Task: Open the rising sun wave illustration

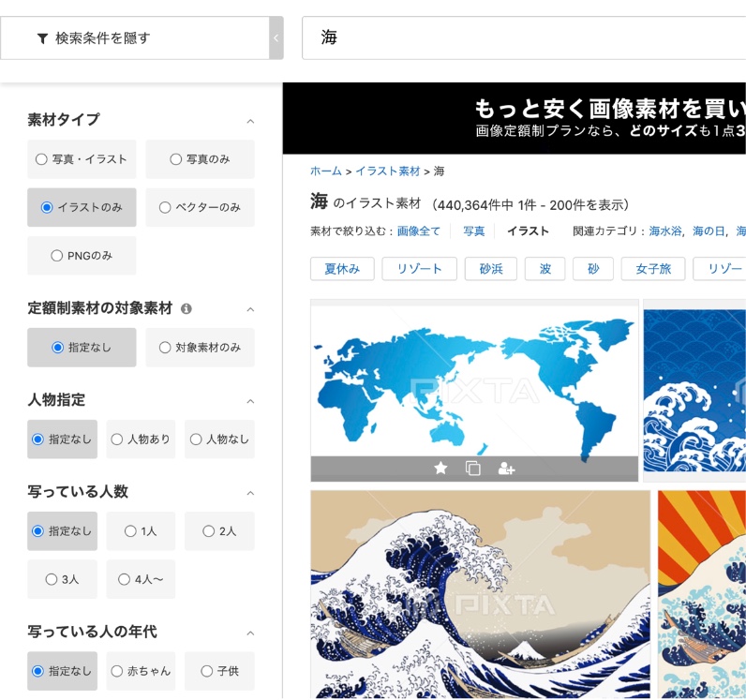Action: (702, 595)
